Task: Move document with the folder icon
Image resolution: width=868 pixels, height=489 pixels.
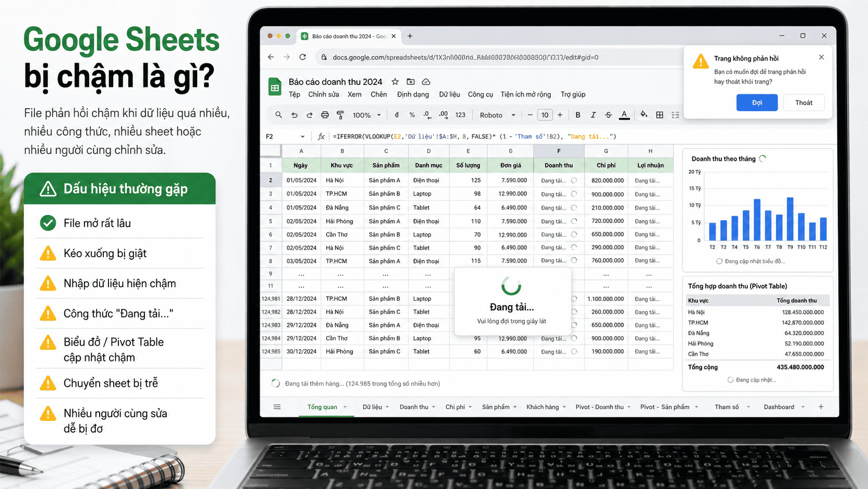Action: [411, 82]
